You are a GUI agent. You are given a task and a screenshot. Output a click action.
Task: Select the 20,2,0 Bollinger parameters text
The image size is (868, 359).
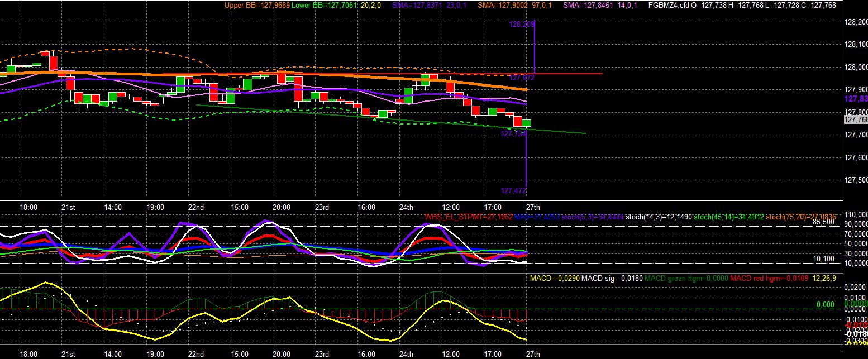click(371, 6)
